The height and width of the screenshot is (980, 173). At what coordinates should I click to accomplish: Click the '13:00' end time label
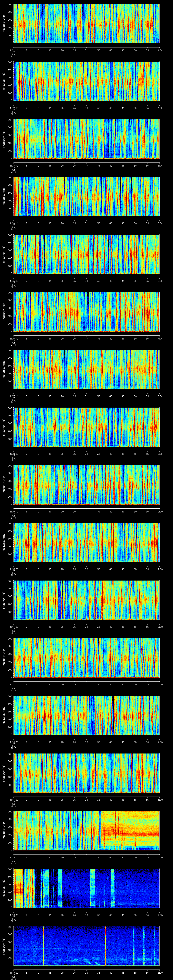159,684
